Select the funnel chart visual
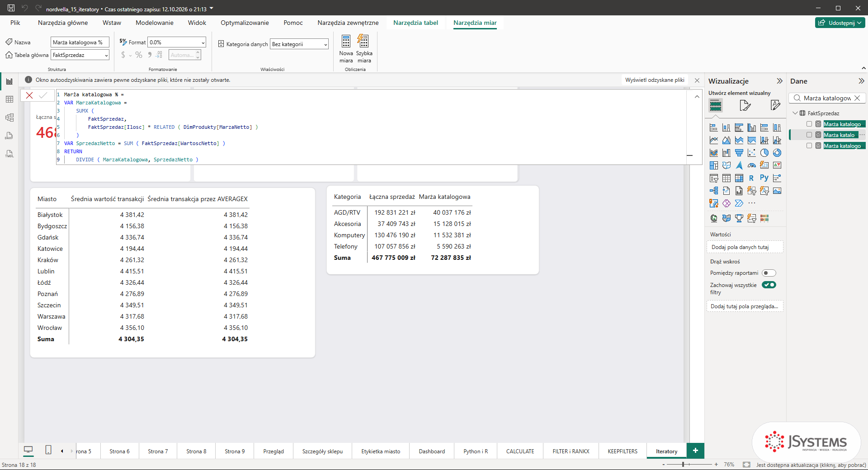868x470 pixels. click(x=739, y=153)
